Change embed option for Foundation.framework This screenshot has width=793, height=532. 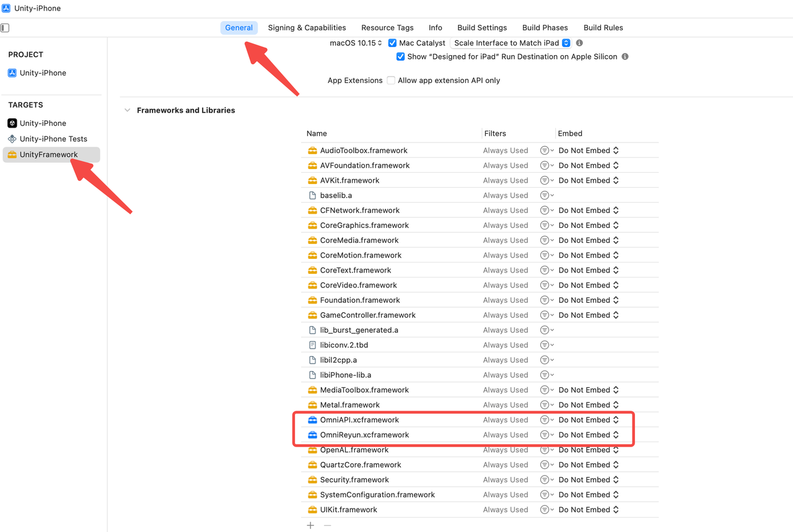589,300
